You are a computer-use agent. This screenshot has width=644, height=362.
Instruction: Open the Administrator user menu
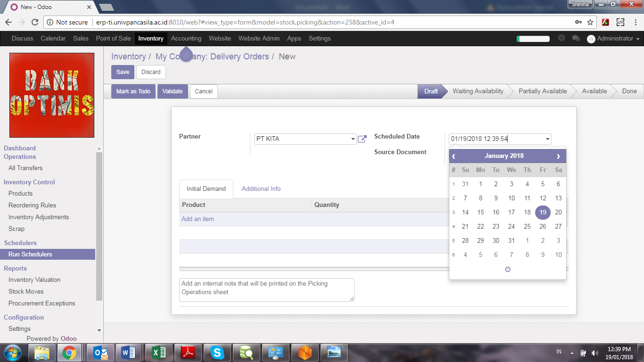point(613,39)
